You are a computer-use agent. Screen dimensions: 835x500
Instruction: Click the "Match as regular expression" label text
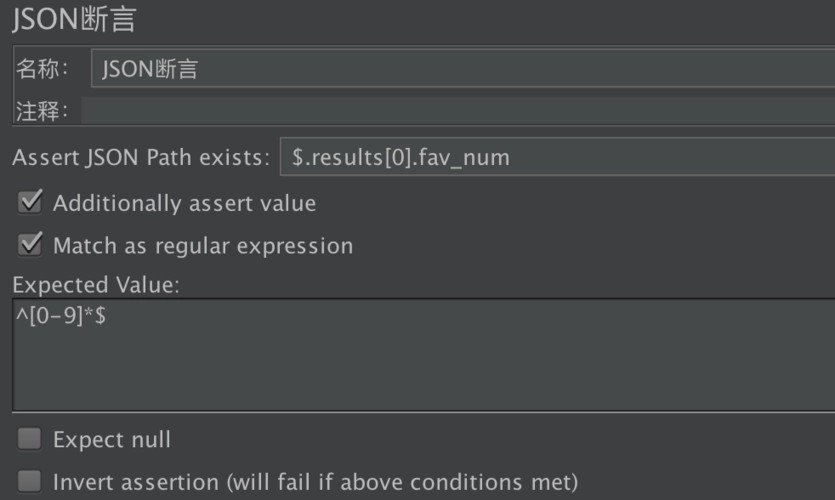pyautogui.click(x=203, y=245)
